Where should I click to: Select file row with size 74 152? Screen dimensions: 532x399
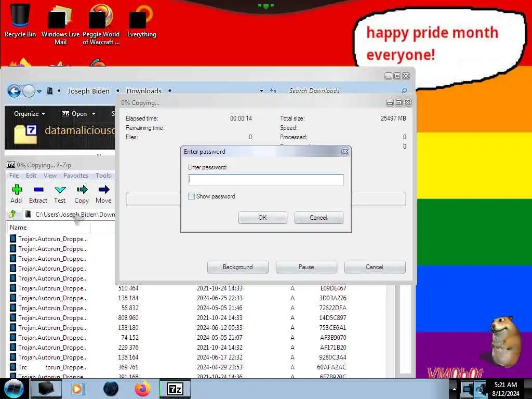(197, 337)
